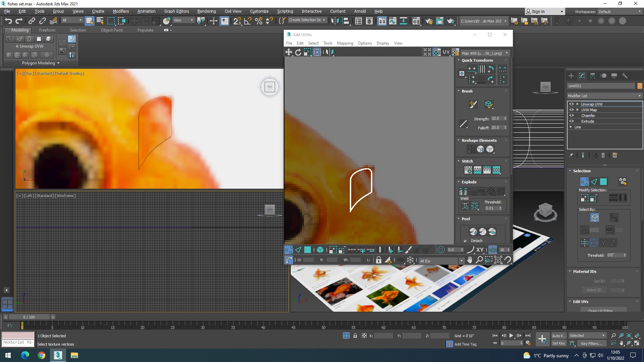Screen dimensions: 644x362
Task: Click the Pan view hand icon in UV editor
Action: [x=470, y=260]
